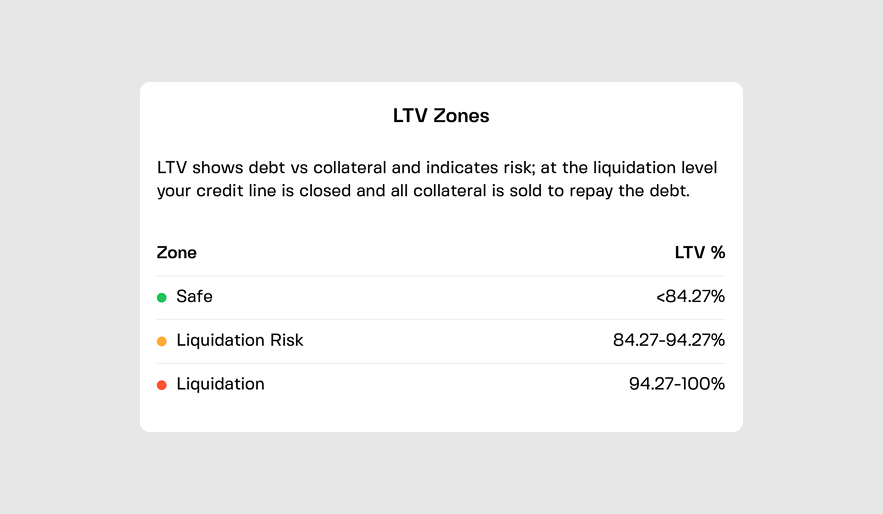The height and width of the screenshot is (514, 883).
Task: Click the <84.27% value
Action: tap(690, 297)
